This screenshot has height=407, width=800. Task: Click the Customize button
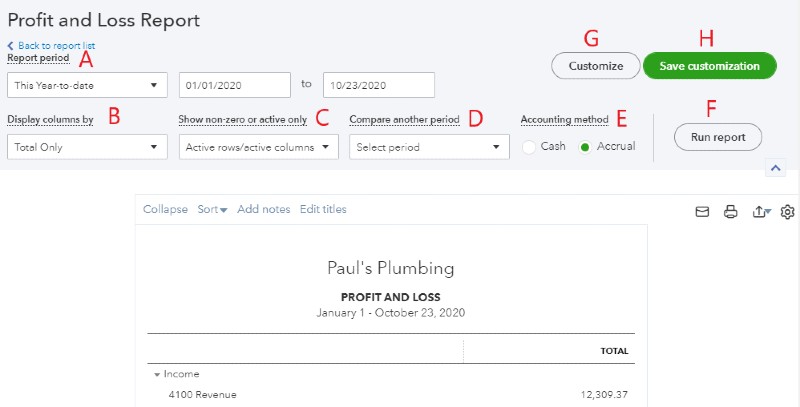tap(595, 66)
